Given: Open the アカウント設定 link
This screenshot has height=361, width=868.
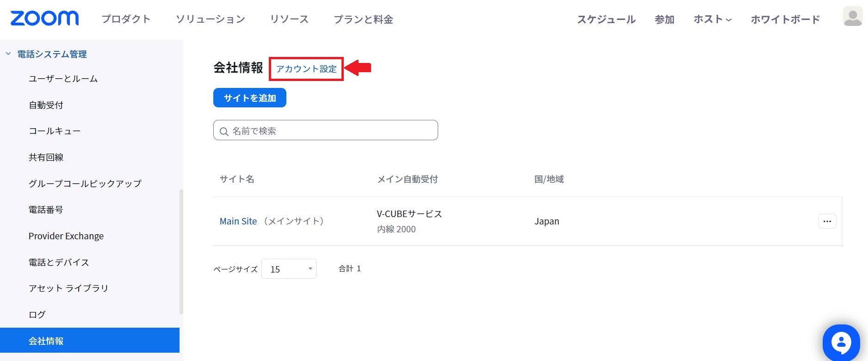Looking at the screenshot, I should (306, 69).
